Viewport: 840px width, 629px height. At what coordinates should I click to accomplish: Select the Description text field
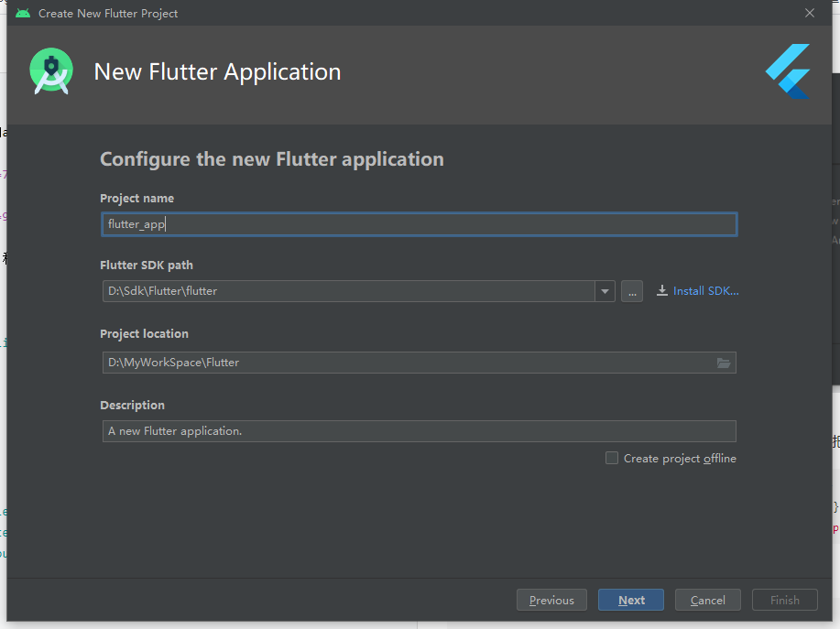click(419, 431)
